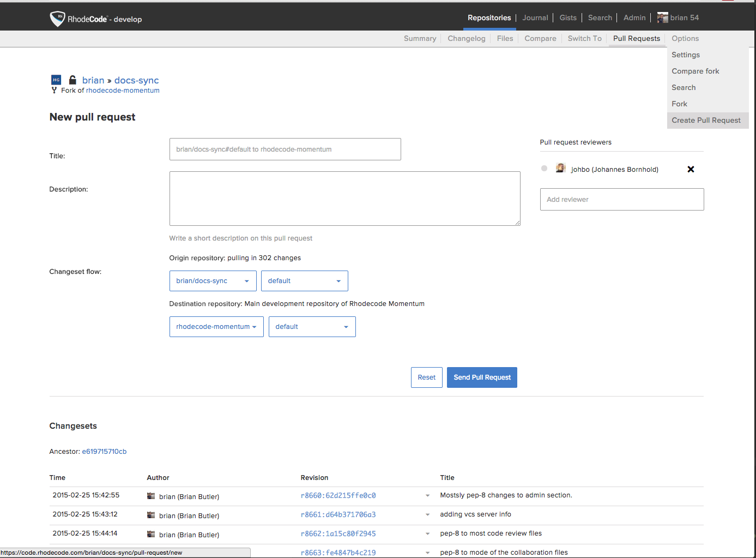Select 'Compare fork' from Options menu
Viewport: 756px width, 558px height.
695,71
